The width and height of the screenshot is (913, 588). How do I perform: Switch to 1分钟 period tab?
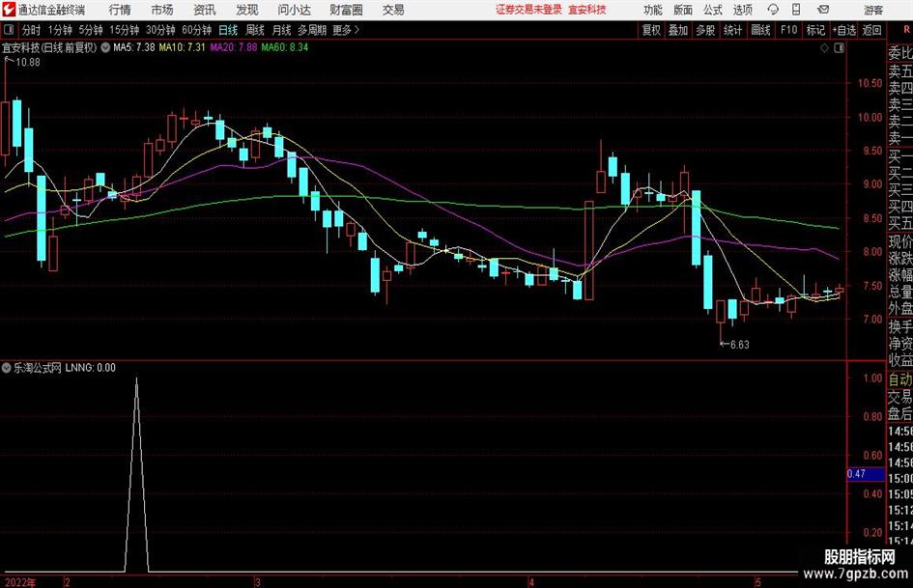[60, 30]
